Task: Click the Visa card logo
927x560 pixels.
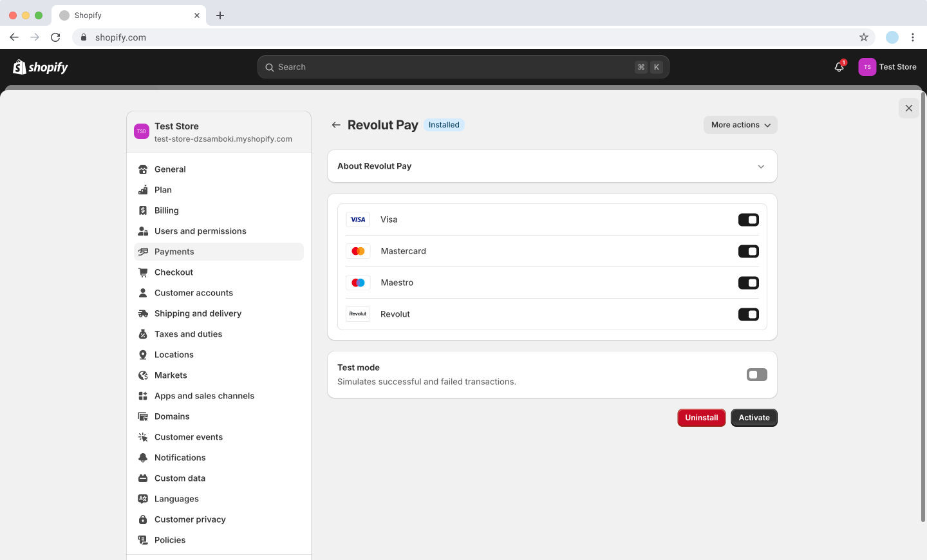Action: point(358,219)
